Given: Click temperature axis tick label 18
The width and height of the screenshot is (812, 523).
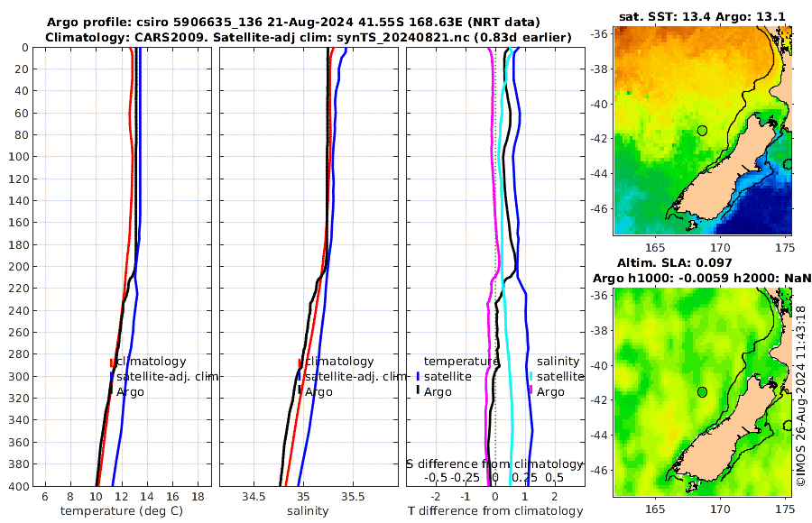Looking at the screenshot, I should pos(198,497).
